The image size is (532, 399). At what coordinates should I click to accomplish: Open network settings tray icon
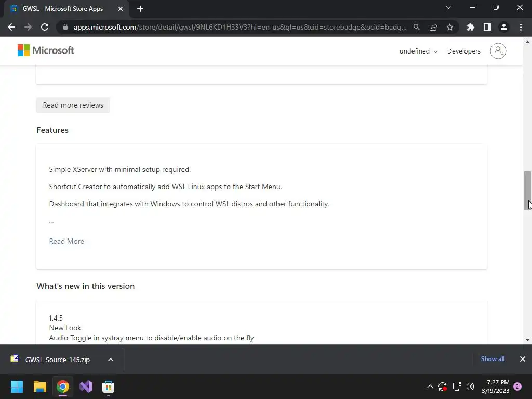point(457,387)
